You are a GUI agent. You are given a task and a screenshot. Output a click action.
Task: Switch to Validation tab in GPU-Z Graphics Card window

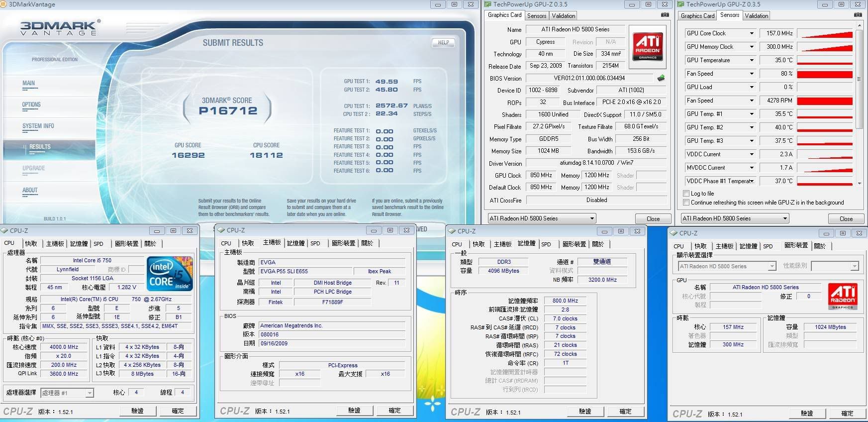click(x=563, y=16)
